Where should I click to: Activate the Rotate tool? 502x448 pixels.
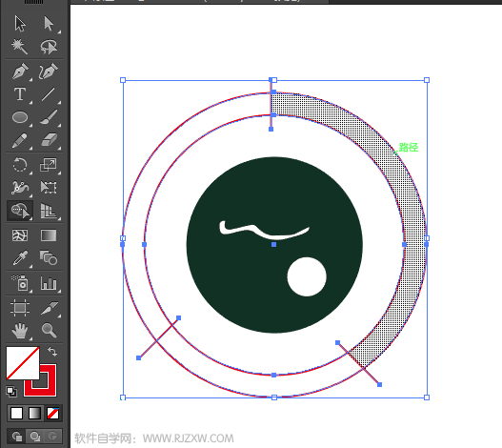(20, 165)
